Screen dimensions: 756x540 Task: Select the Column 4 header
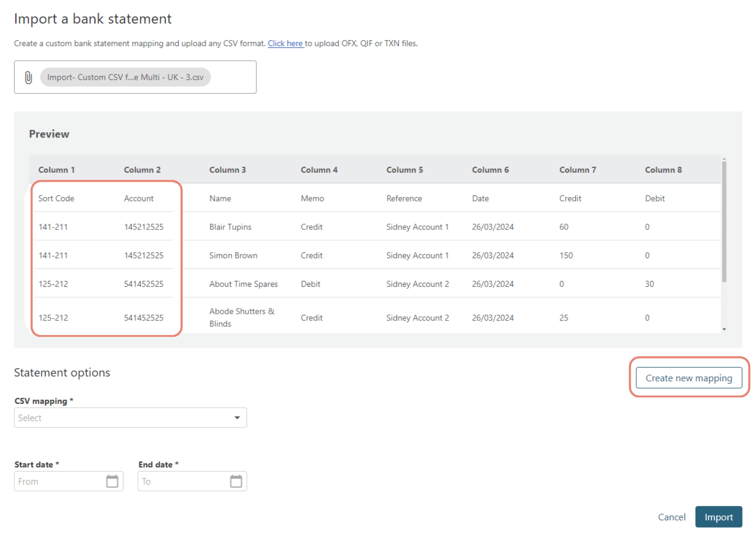pyautogui.click(x=319, y=170)
